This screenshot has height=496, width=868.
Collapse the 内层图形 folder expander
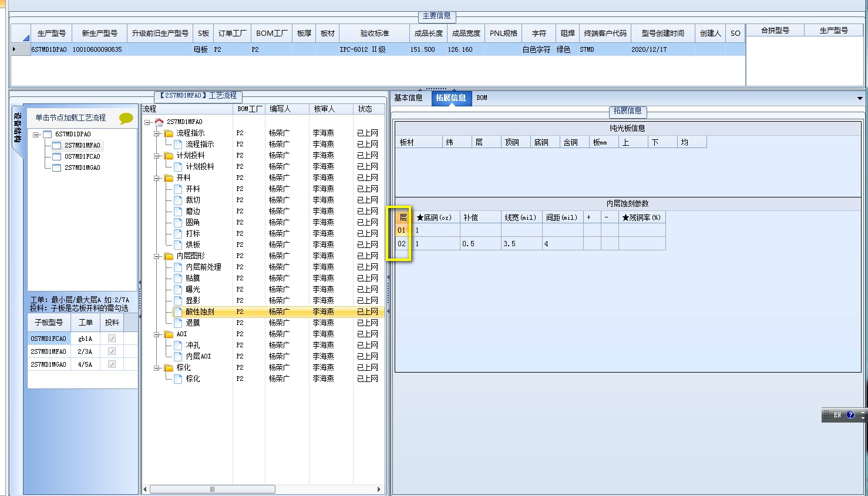click(157, 256)
